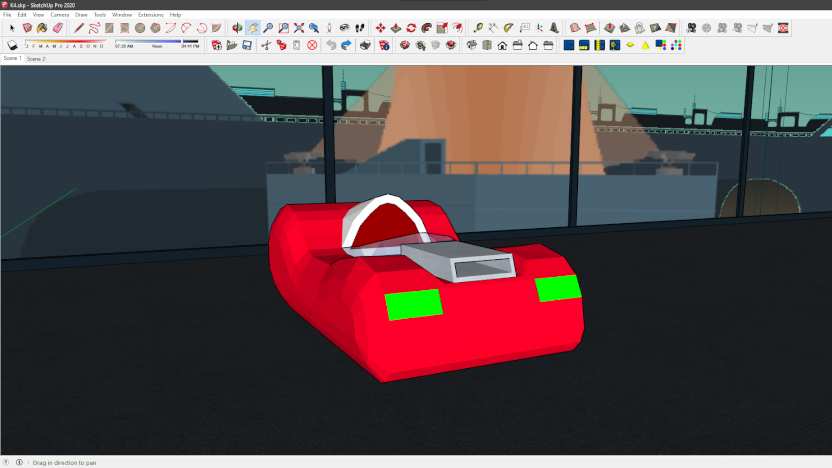Open the Extensions menu
The image size is (832, 468).
tap(151, 15)
